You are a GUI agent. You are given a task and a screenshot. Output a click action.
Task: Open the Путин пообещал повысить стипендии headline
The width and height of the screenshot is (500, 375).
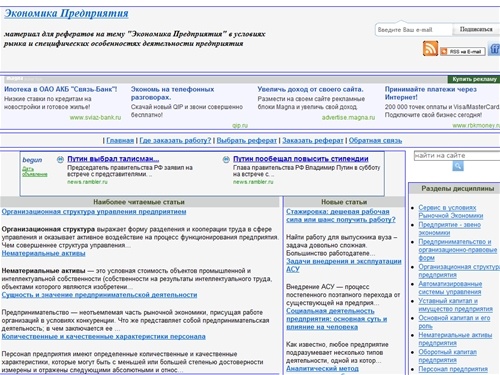click(301, 159)
